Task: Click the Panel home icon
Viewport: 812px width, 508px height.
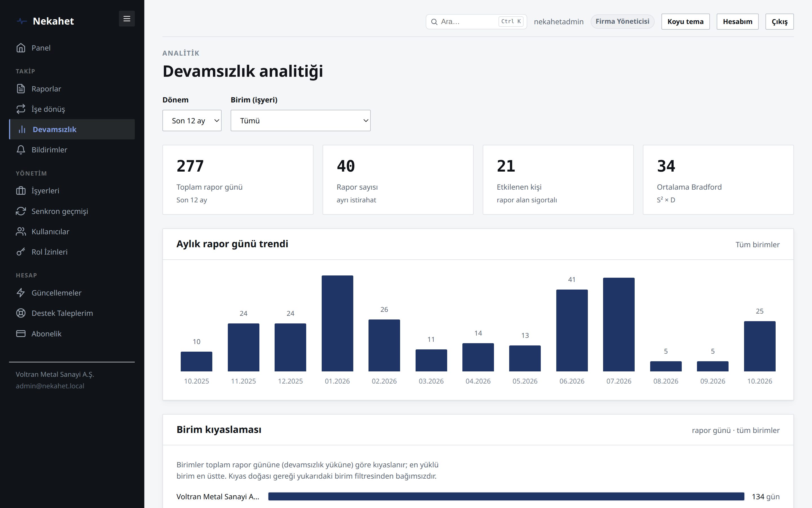Action: coord(21,48)
